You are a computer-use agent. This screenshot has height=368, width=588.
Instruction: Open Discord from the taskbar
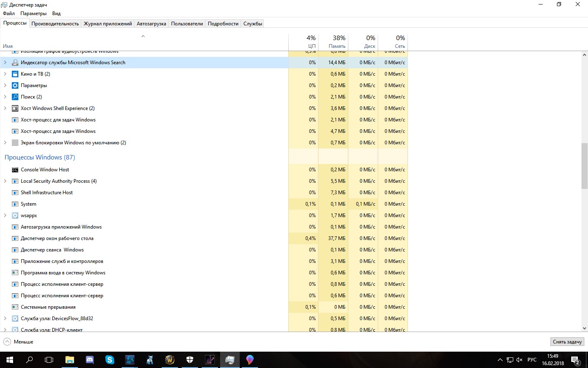click(90, 360)
